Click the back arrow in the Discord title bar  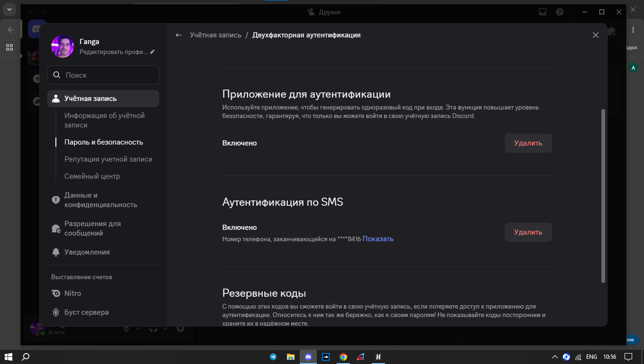click(31, 11)
